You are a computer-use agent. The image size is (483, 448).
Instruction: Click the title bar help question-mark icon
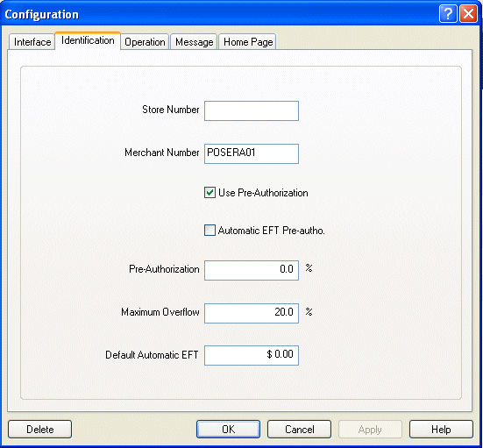(x=448, y=13)
